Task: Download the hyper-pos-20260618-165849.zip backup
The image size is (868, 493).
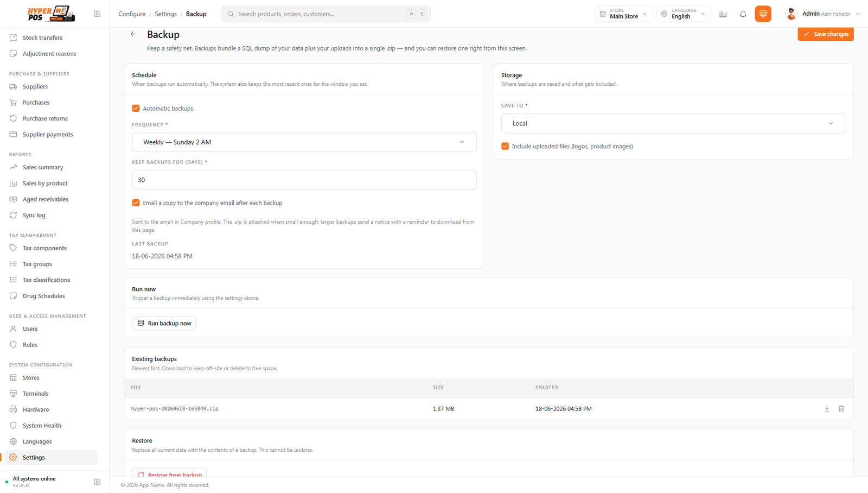Action: coord(827,408)
